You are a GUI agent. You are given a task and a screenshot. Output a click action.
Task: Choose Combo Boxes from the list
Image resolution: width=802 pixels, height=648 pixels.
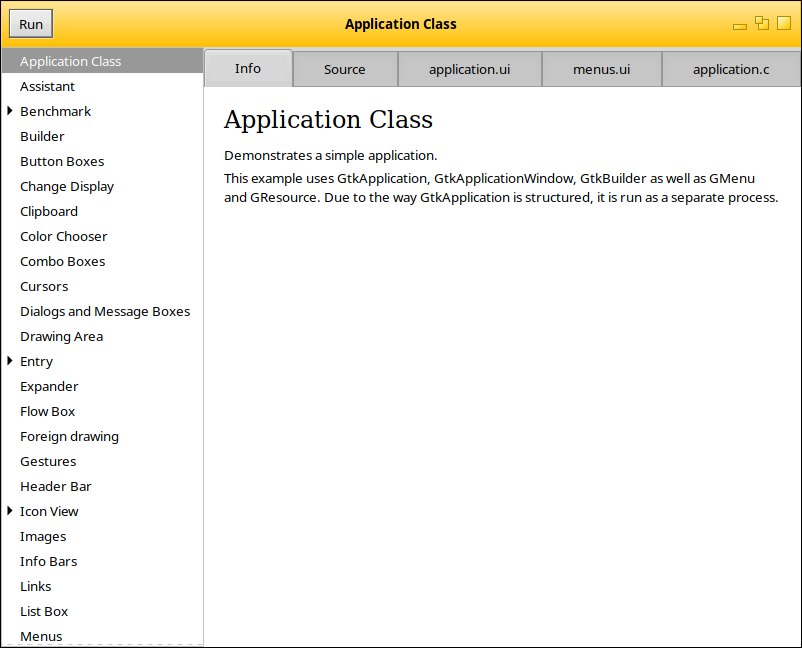click(102, 262)
